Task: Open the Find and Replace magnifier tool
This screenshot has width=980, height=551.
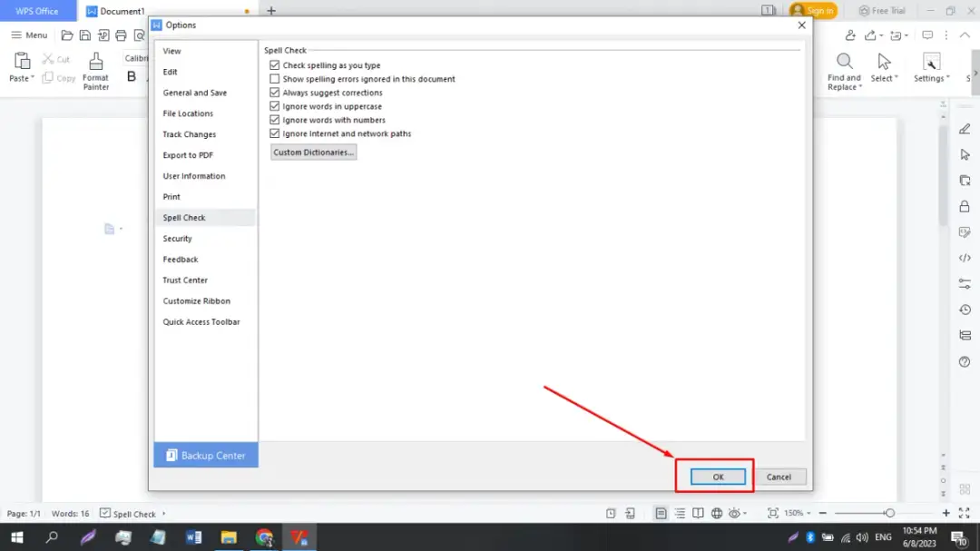Action: [x=844, y=62]
